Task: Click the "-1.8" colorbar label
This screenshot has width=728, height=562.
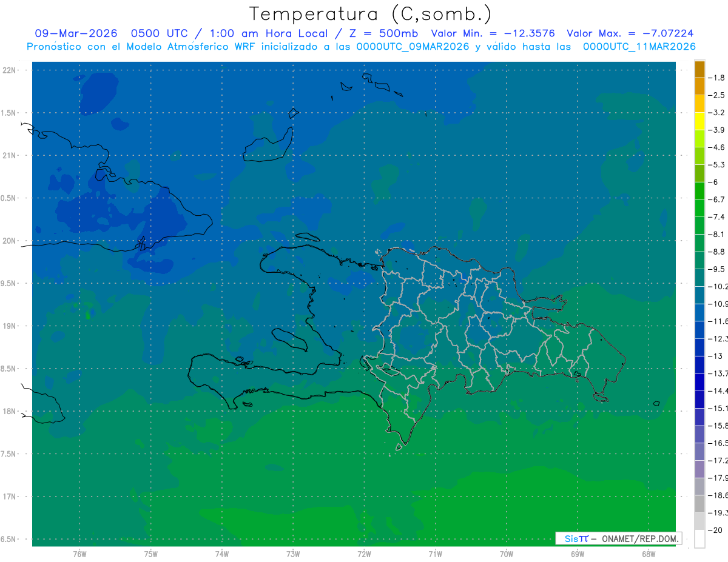Action: [716, 78]
